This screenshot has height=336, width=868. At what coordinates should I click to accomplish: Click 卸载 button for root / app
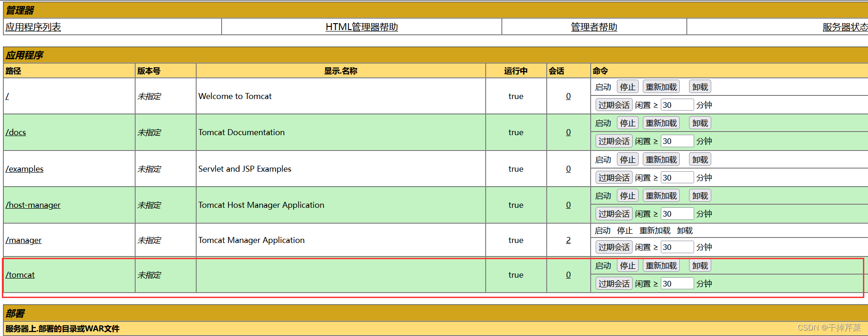(x=700, y=87)
